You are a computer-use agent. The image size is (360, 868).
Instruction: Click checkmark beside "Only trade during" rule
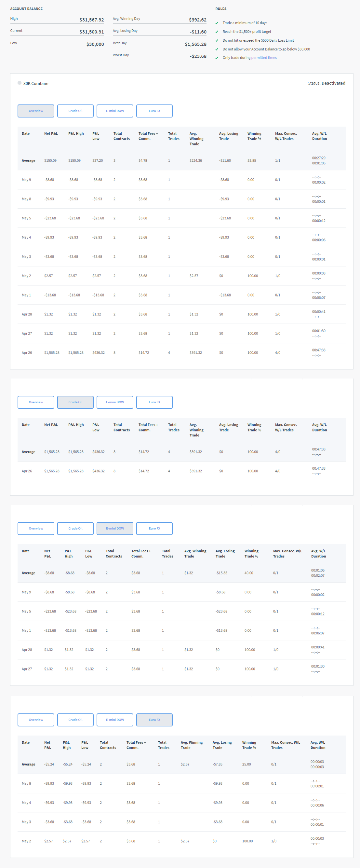click(217, 58)
